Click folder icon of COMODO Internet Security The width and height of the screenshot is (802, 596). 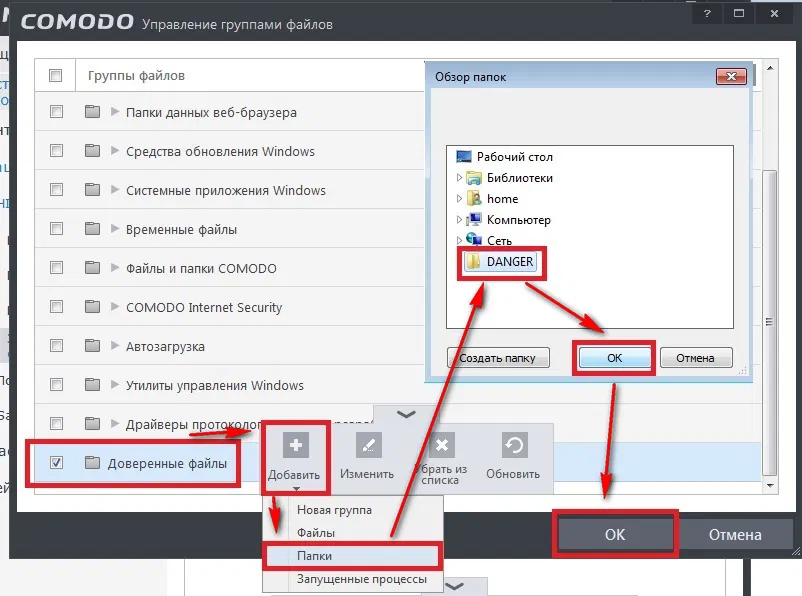pos(92,306)
